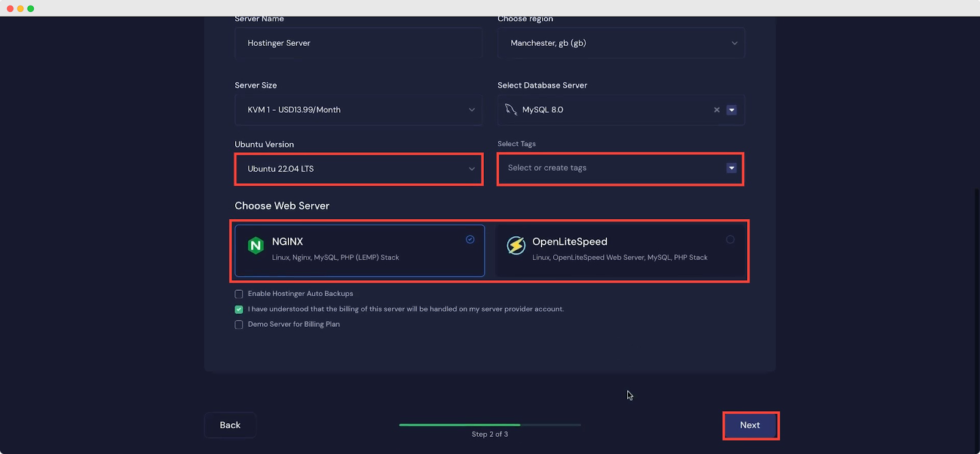Click the 'Choose Web Server' heading
The width and height of the screenshot is (980, 454).
point(282,206)
